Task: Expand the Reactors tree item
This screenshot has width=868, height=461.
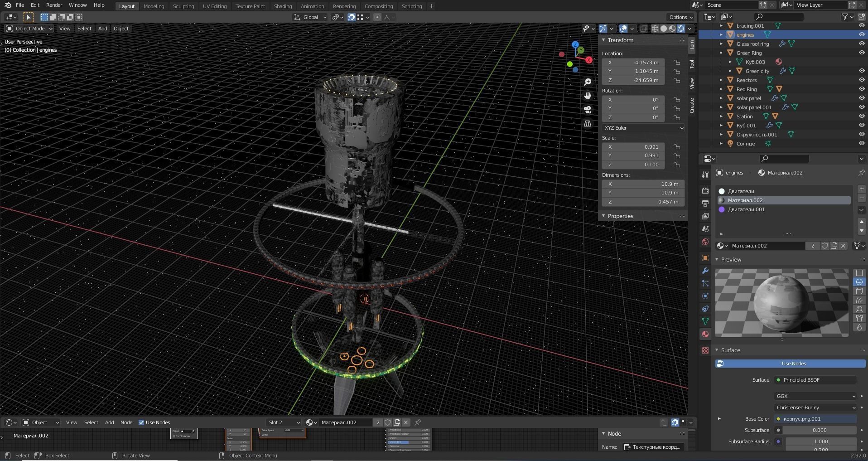Action: 721,80
